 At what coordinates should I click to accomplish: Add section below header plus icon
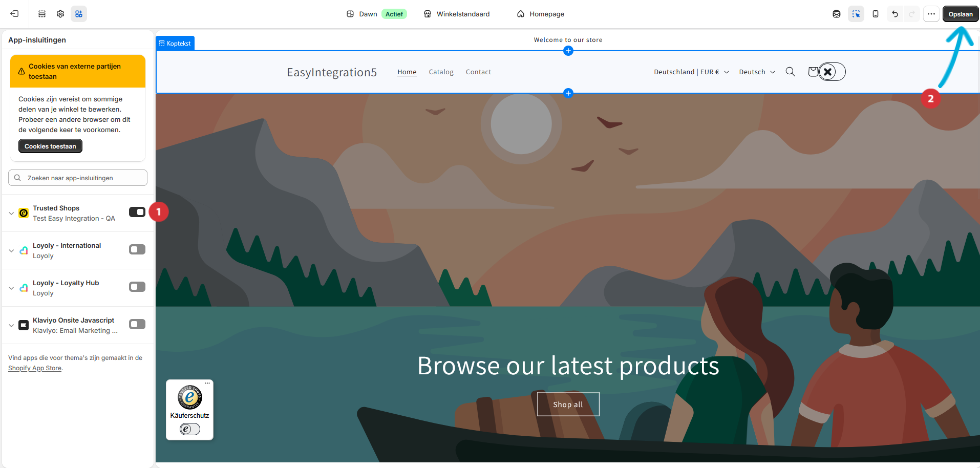pyautogui.click(x=568, y=93)
